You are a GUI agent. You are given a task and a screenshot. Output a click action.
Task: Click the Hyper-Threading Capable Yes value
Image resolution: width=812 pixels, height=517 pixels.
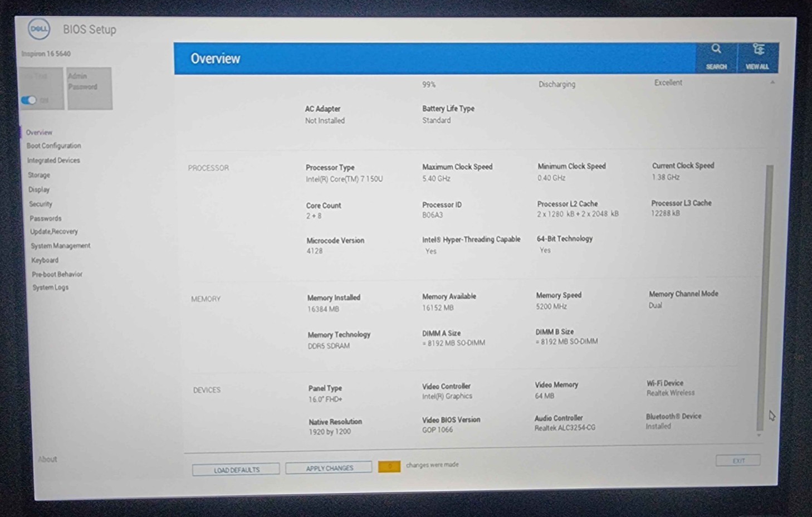coord(431,251)
